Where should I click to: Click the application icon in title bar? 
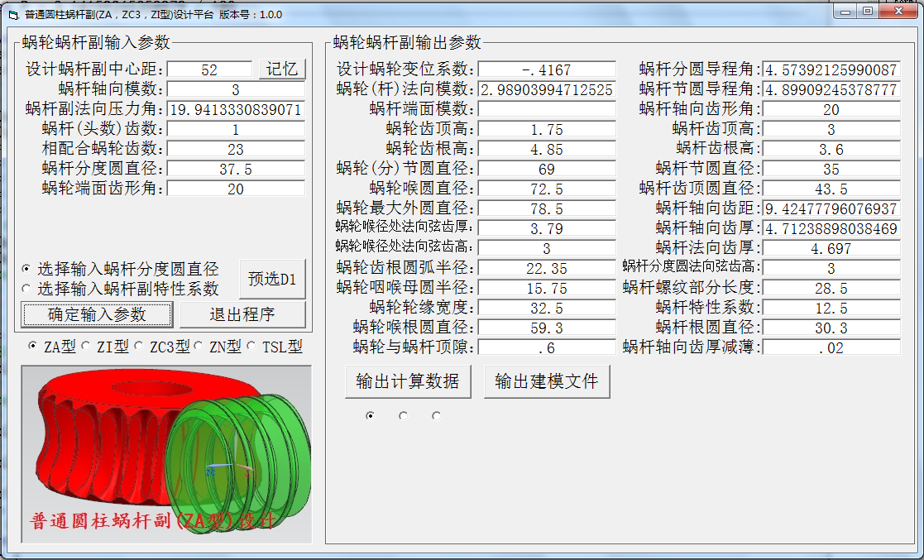pos(13,15)
